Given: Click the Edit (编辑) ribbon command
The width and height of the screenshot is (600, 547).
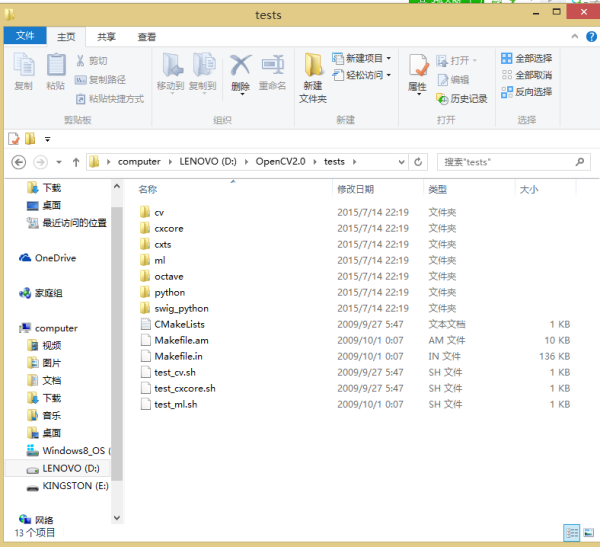Looking at the screenshot, I should click(453, 80).
